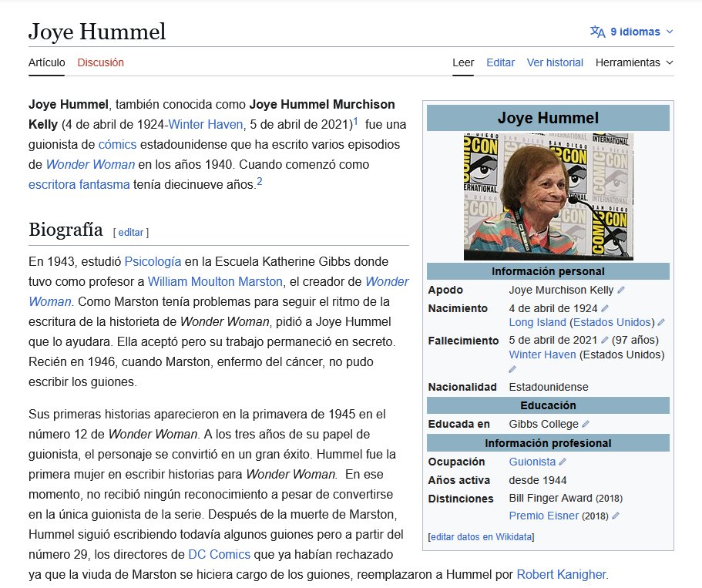This screenshot has height=588, width=702.
Task: Click pencil icon next to Premio Eisner
Action: pyautogui.click(x=616, y=516)
